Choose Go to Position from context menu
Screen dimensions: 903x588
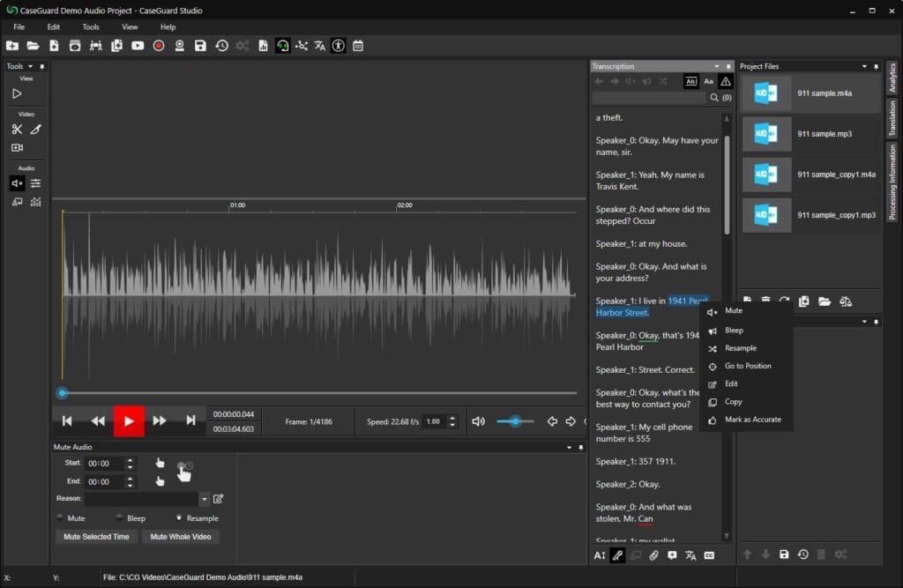point(747,366)
